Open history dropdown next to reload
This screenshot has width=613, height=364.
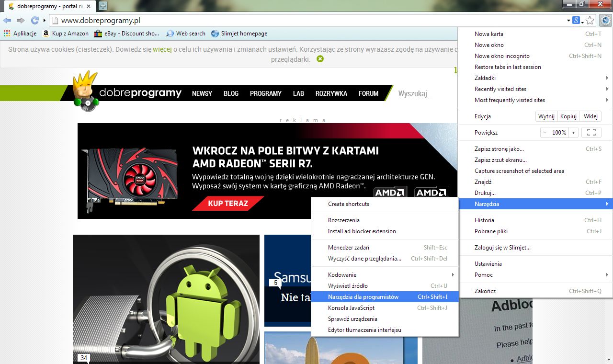click(x=44, y=21)
